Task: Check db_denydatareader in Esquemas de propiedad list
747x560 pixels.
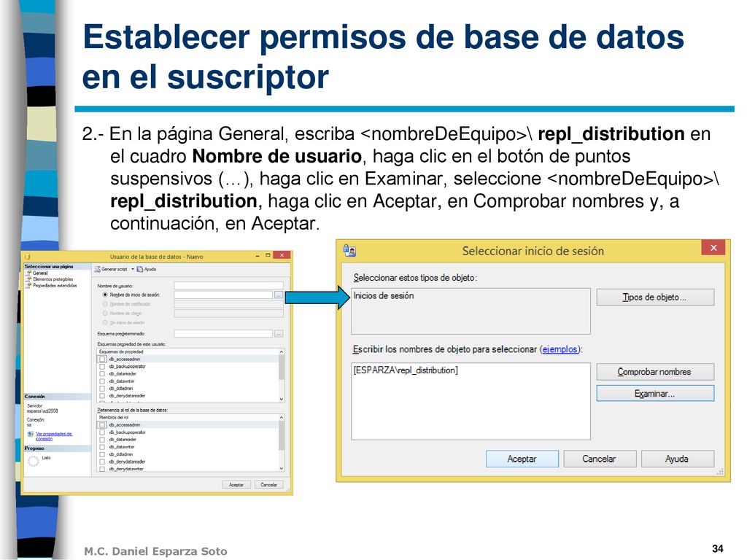Action: (102, 396)
